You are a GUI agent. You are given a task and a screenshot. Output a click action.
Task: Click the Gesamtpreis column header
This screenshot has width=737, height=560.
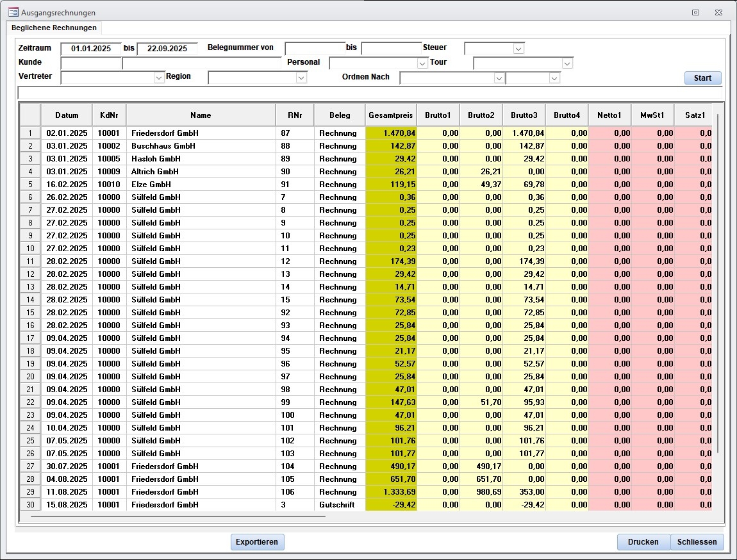[390, 115]
